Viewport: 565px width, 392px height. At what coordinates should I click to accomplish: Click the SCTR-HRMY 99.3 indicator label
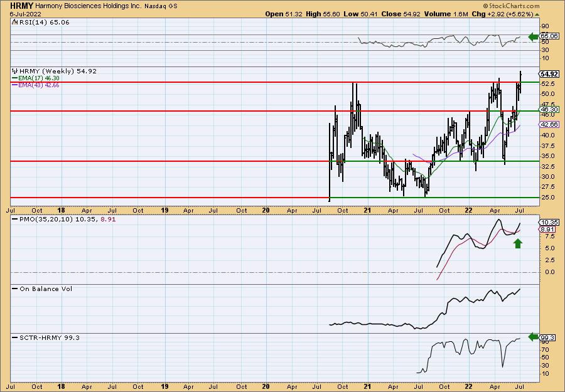point(50,337)
